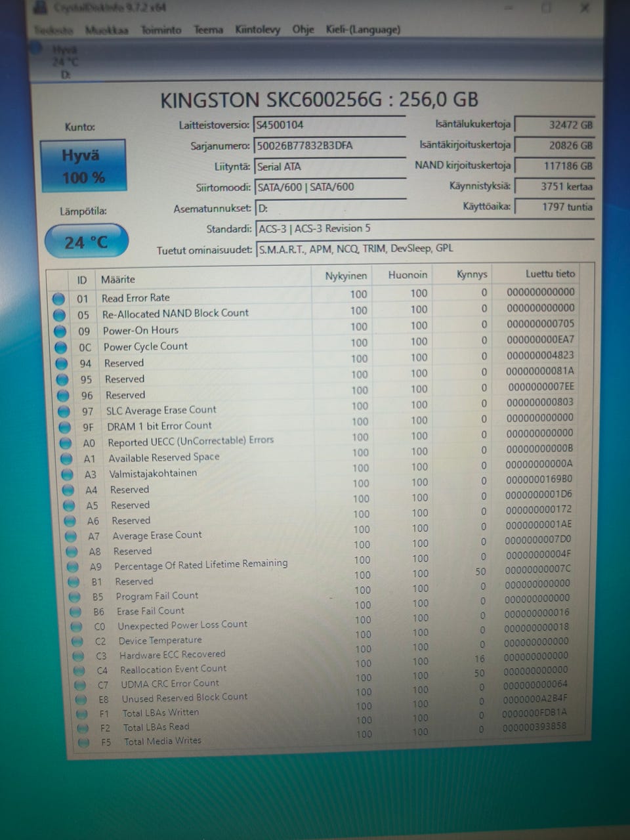Screen dimensions: 630x840
Task: Click the Käyttöaika value 1797 tuntia
Action: pos(555,207)
